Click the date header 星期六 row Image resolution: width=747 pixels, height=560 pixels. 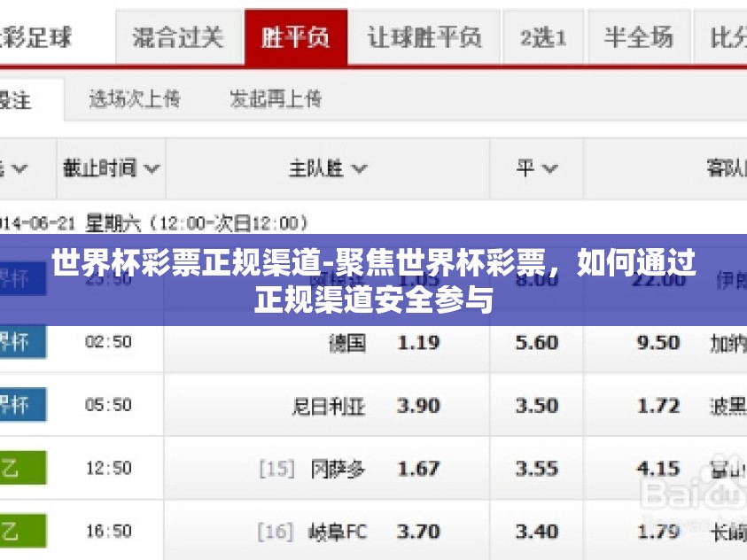pos(153,223)
